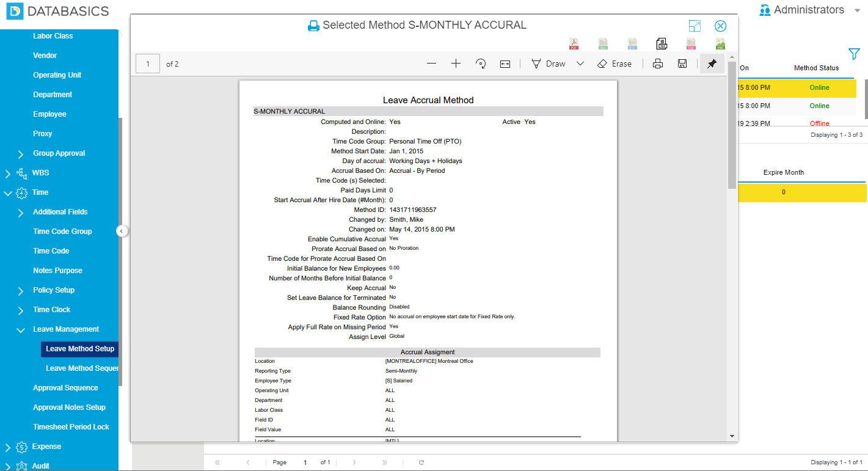Rotate the PDF document
The height and width of the screenshot is (471, 868).
(x=480, y=64)
